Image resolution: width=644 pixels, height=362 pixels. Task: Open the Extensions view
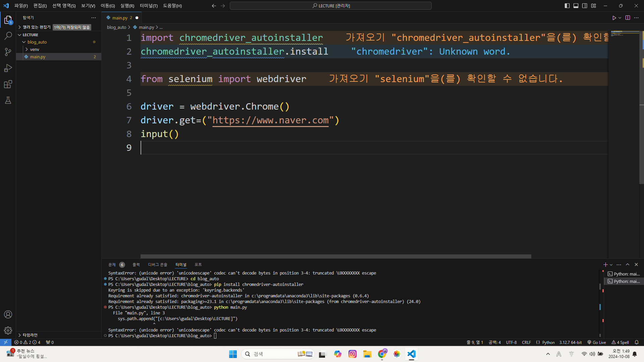coord(8,84)
